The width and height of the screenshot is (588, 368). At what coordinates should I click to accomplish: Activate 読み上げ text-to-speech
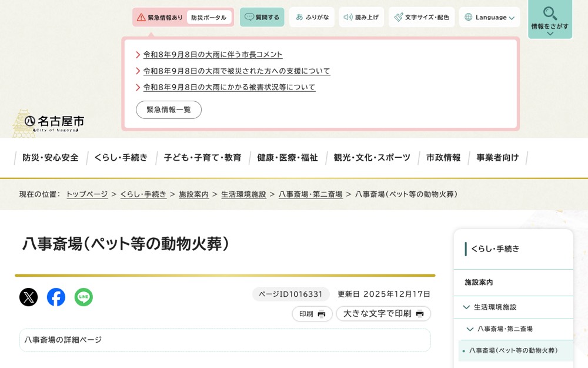(x=361, y=17)
